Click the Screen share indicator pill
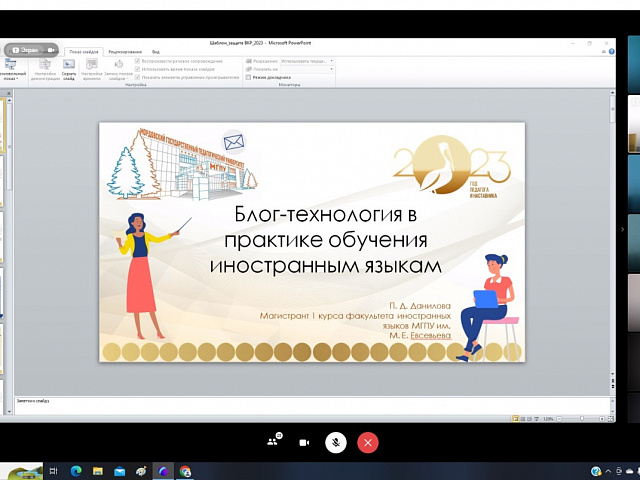The height and width of the screenshot is (480, 640). pyautogui.click(x=30, y=48)
